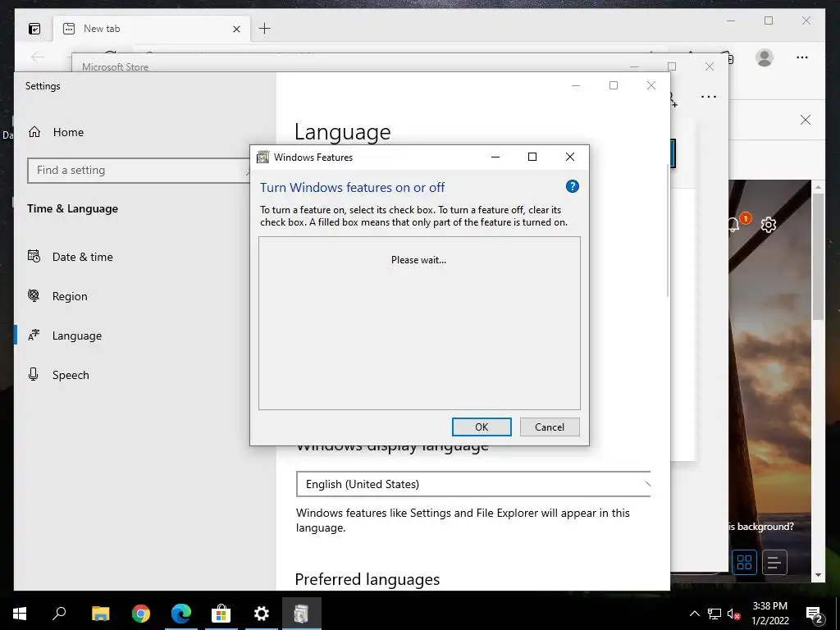Confirm with OK in Windows Features
The height and width of the screenshot is (630, 840).
[482, 427]
